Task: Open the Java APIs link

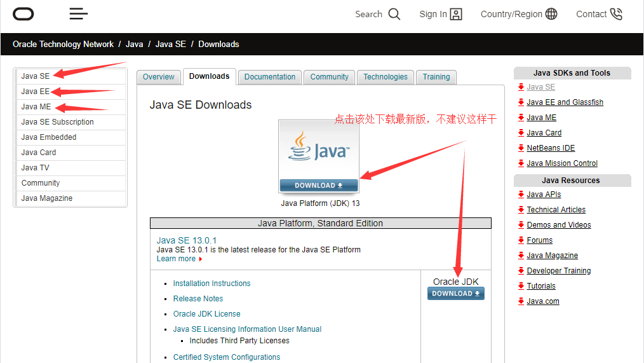Action: [x=544, y=194]
